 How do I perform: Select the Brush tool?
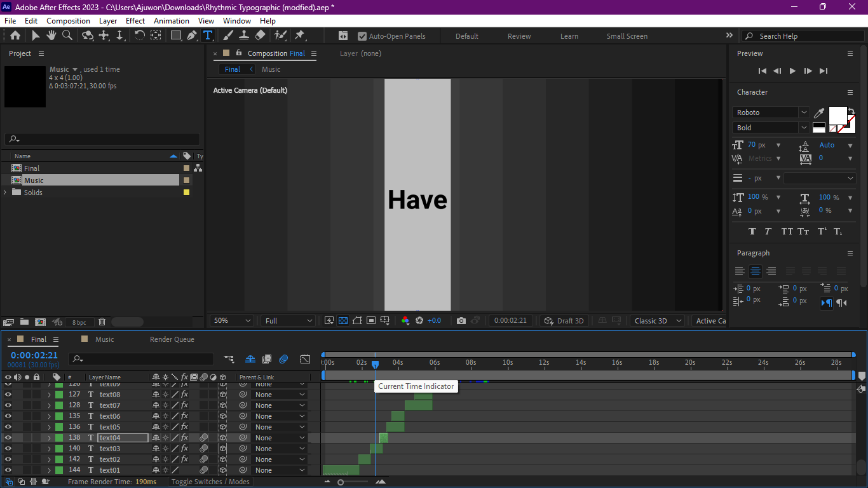click(228, 36)
